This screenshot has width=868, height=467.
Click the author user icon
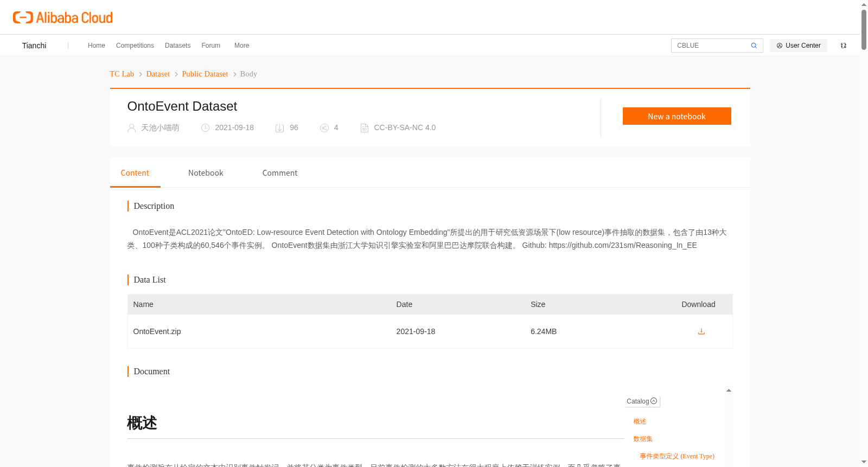coord(131,128)
